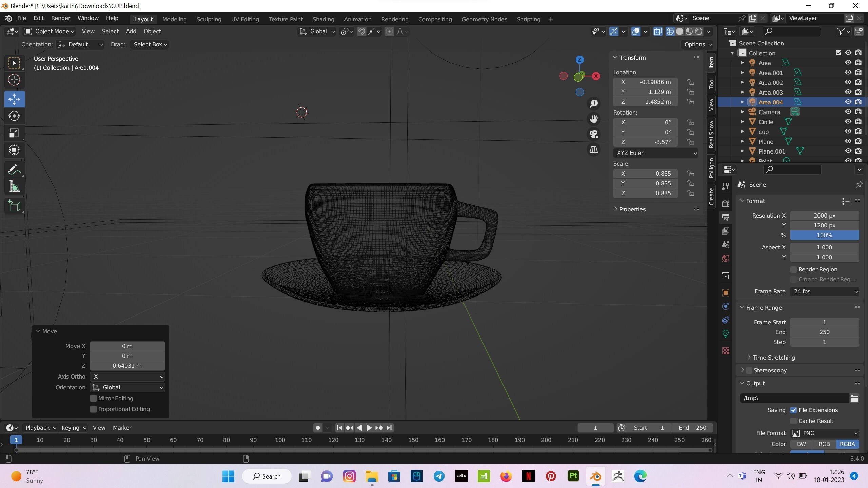Hide Area.004 in viewport

848,102
